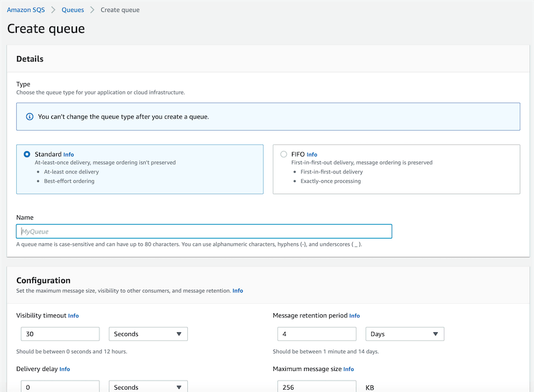Screen dimensions: 534x392
Task: Select the Standard queue type radio button
Action: click(27, 155)
